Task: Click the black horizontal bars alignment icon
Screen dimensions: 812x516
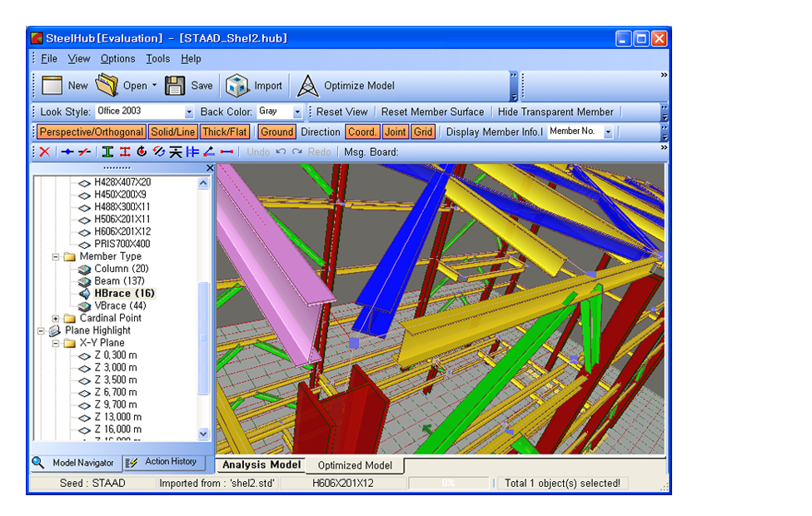Action: pyautogui.click(x=176, y=151)
